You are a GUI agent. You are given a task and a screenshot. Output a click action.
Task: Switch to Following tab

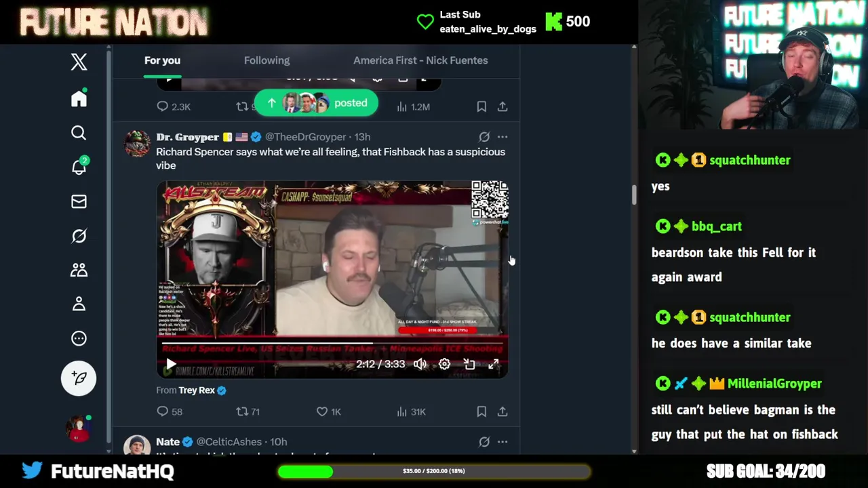[x=267, y=60]
